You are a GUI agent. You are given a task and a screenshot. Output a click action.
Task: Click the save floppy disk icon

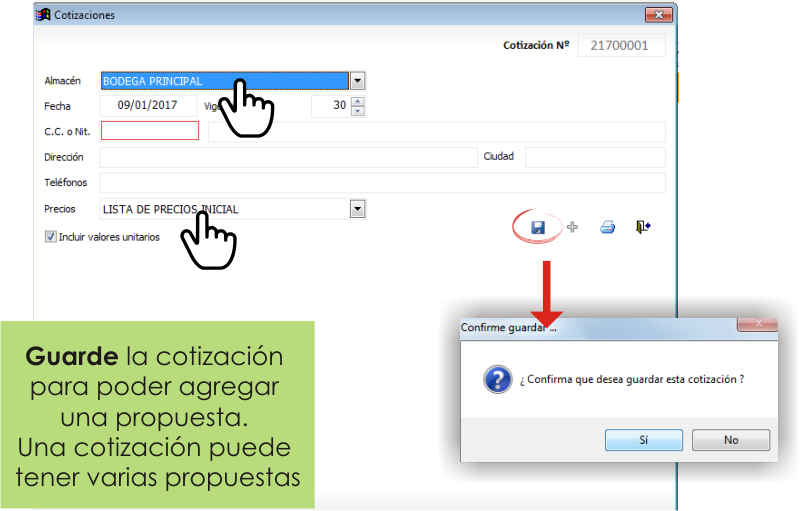(538, 227)
